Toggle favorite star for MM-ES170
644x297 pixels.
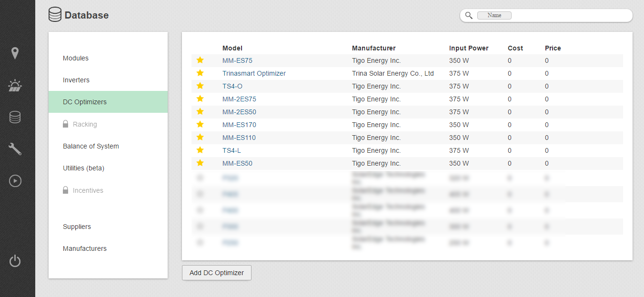(200, 124)
